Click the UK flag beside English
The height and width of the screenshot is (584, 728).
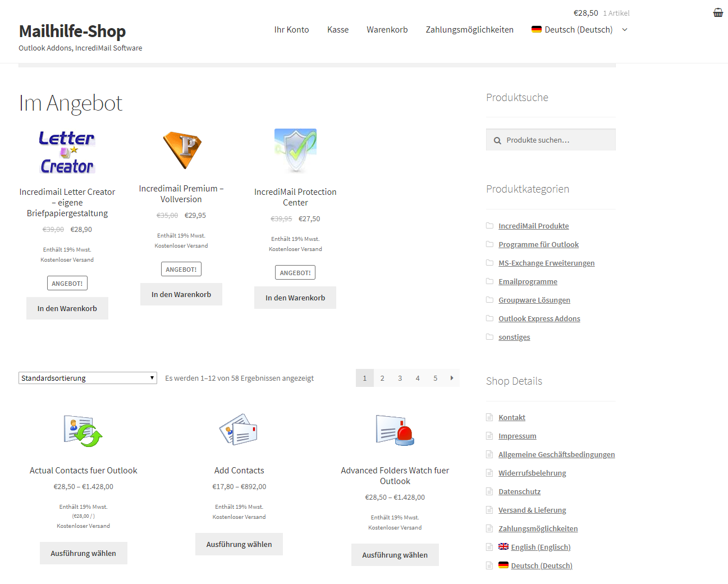(503, 546)
